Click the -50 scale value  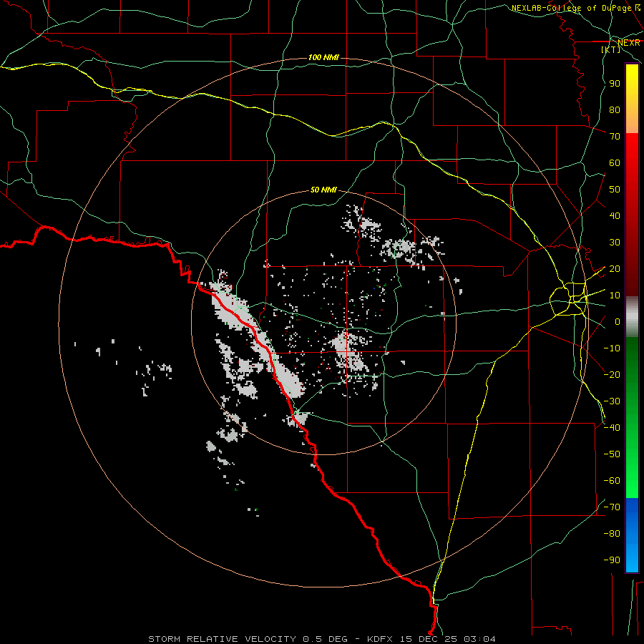(x=612, y=454)
